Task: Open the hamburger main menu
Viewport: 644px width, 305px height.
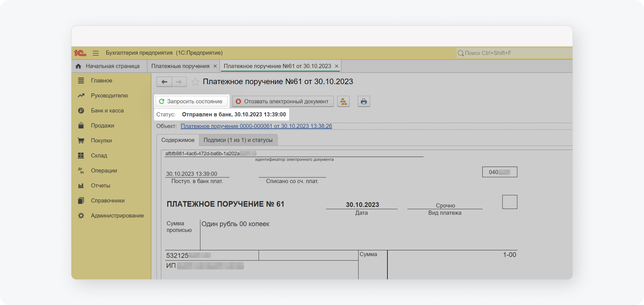Action: tap(95, 53)
